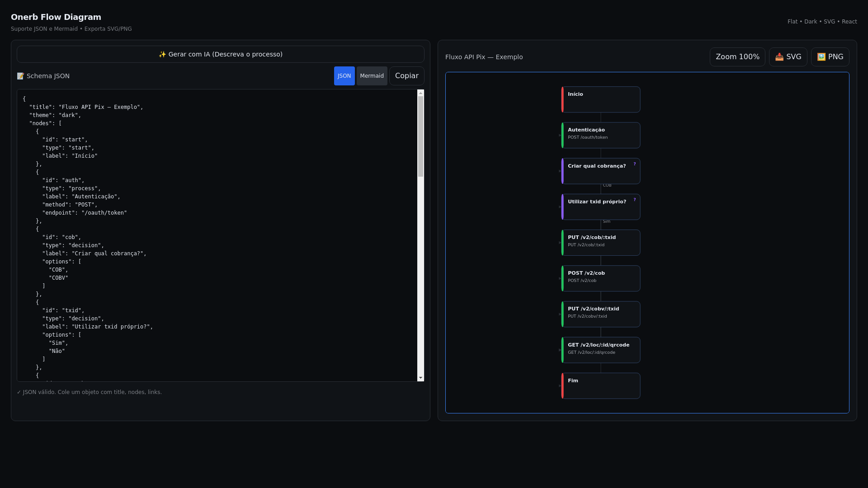868x488 pixels.
Task: Click the Suporte JSON e Mermaid subtitle
Action: point(71,29)
